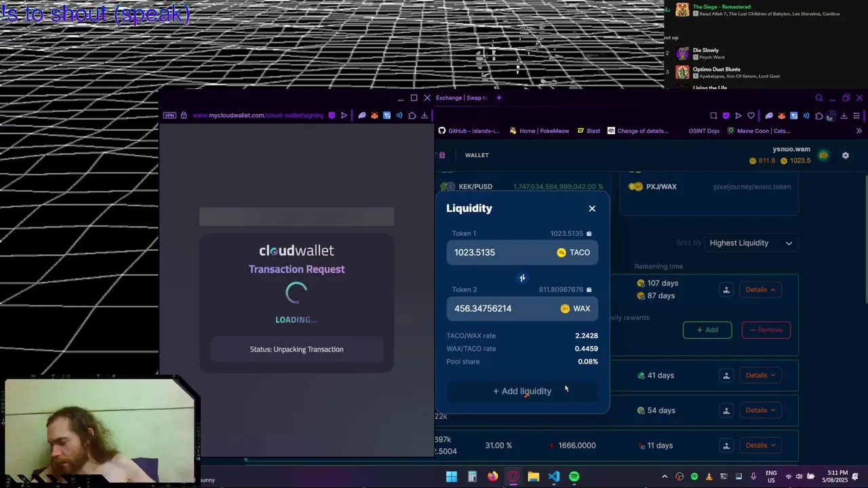Screen dimensions: 868x488
Task: Open downloads in the cloud wallet popup window
Action: [425, 115]
